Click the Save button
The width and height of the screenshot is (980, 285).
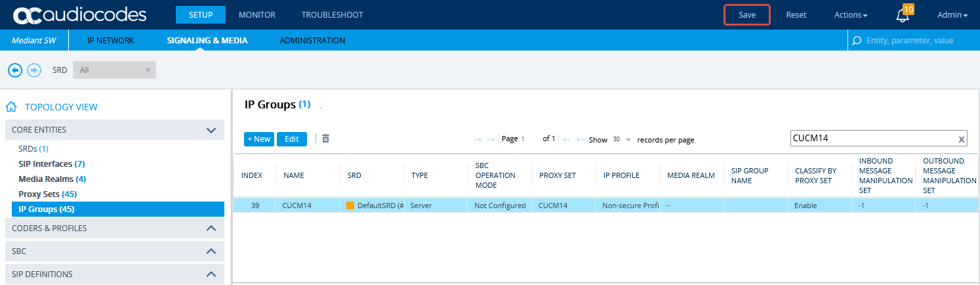tap(747, 15)
